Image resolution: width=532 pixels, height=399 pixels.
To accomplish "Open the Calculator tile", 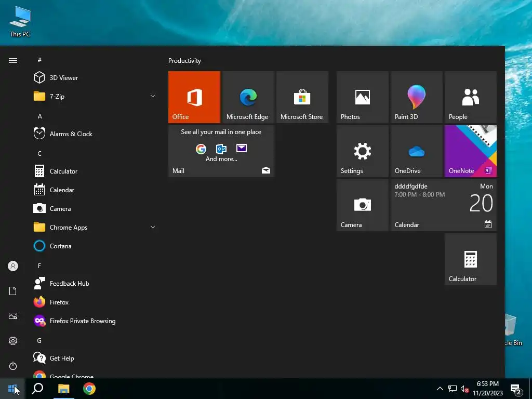I will click(471, 259).
